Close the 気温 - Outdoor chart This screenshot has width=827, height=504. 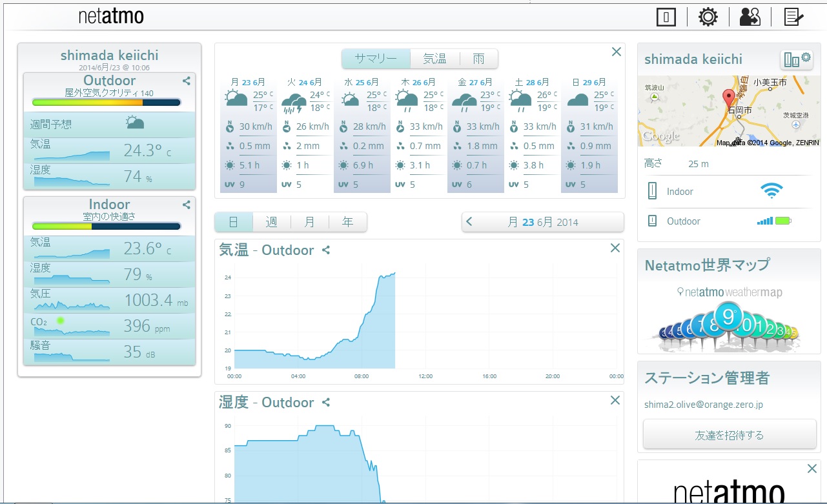[x=615, y=248]
